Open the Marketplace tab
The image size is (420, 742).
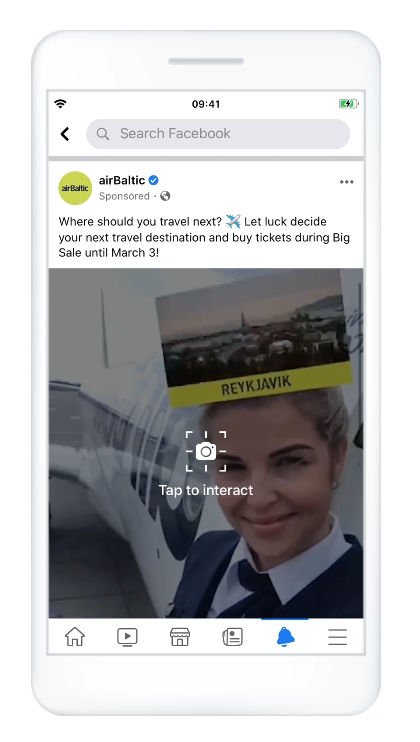[180, 637]
